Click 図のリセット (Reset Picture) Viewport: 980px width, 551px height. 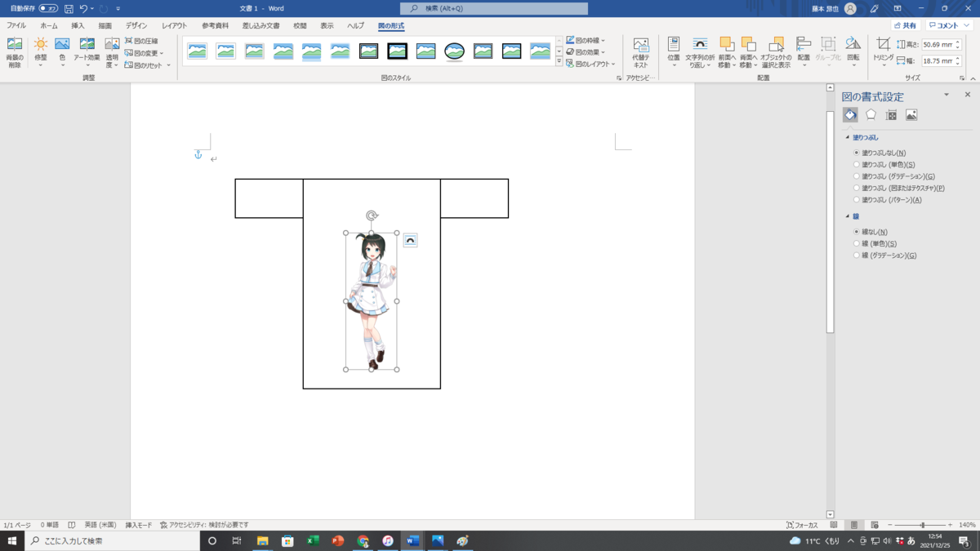coord(148,65)
